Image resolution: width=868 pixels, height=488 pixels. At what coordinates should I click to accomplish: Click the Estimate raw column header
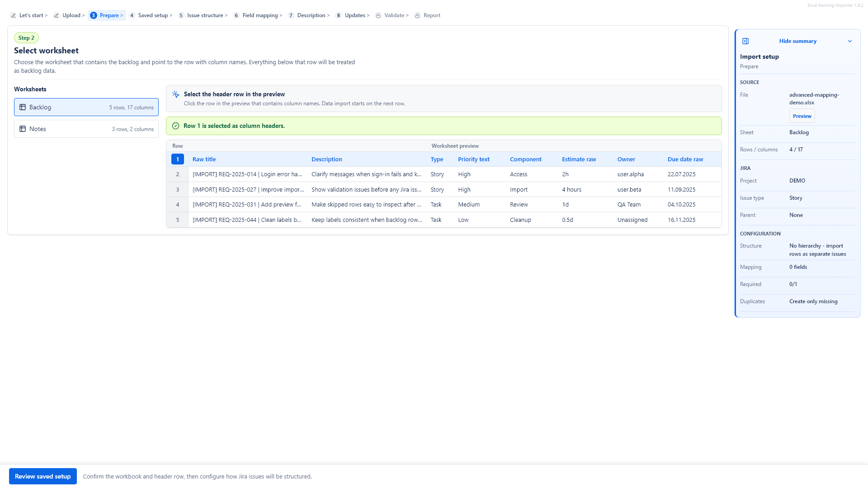pyautogui.click(x=579, y=159)
